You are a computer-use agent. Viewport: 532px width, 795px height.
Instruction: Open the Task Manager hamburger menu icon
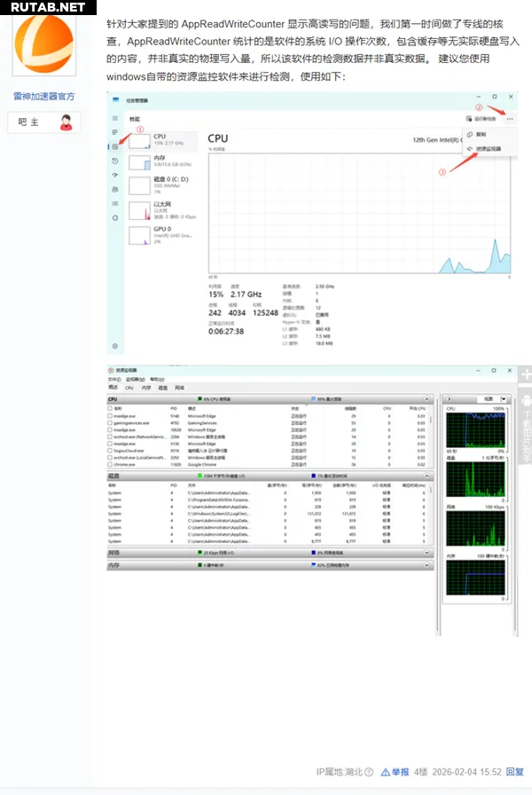(114, 118)
